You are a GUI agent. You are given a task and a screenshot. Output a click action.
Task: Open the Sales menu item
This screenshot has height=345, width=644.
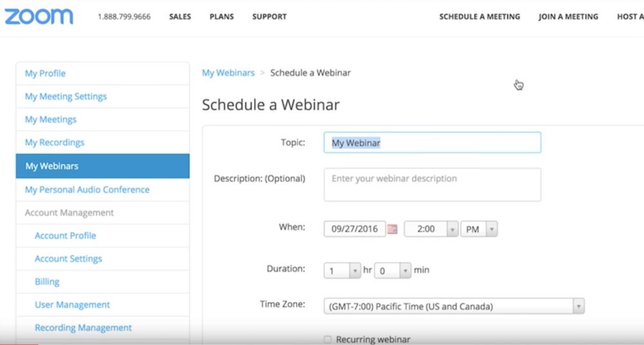coord(180,17)
